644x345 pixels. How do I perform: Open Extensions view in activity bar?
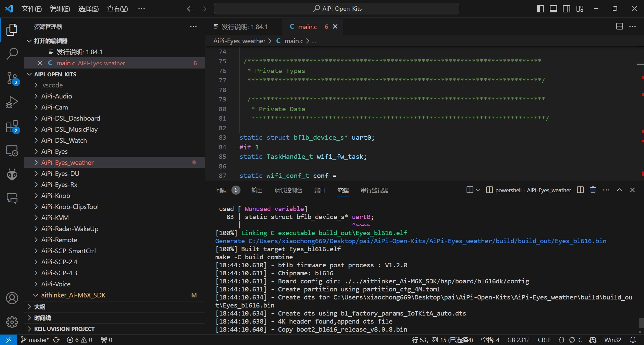tap(12, 127)
